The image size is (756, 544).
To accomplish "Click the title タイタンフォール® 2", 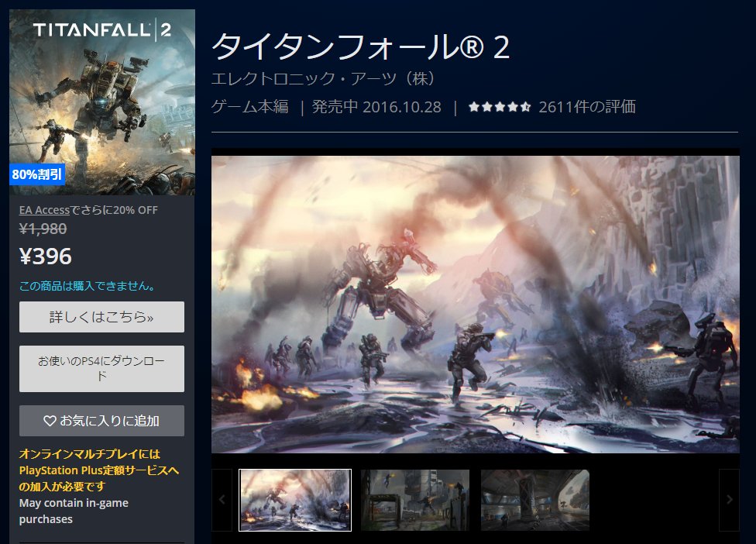I will click(x=361, y=46).
